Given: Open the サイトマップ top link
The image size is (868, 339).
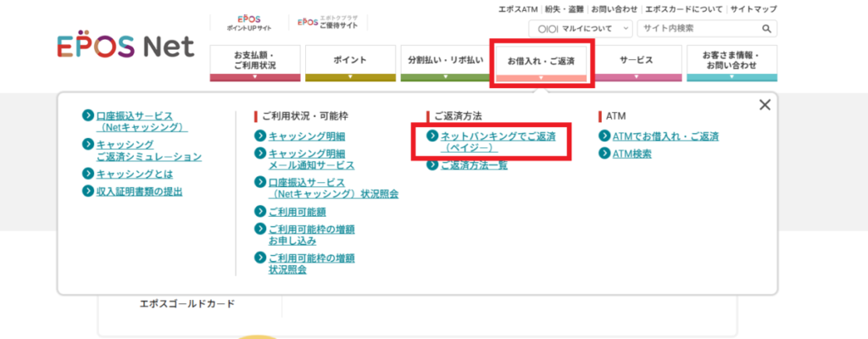Looking at the screenshot, I should click(754, 8).
